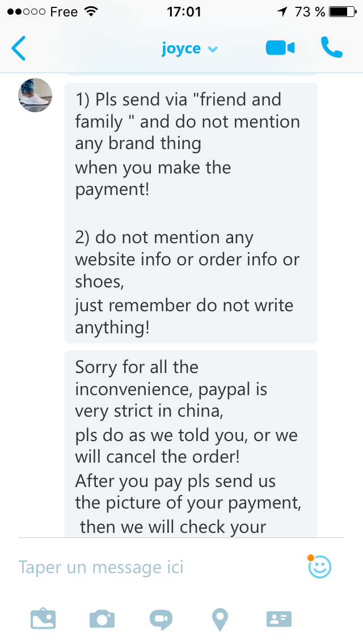Send a contact card icon
Image resolution: width=363 pixels, height=644 pixels.
[x=279, y=620]
